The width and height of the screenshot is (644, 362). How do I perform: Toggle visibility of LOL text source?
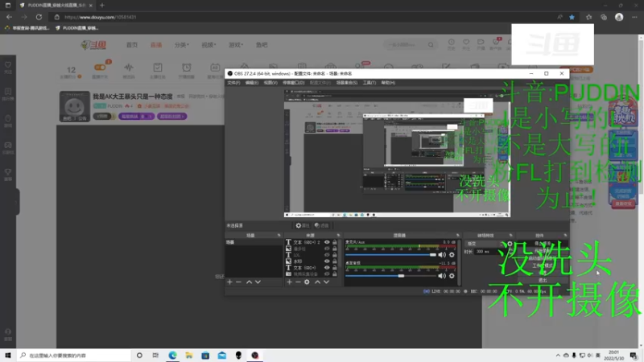point(327,255)
